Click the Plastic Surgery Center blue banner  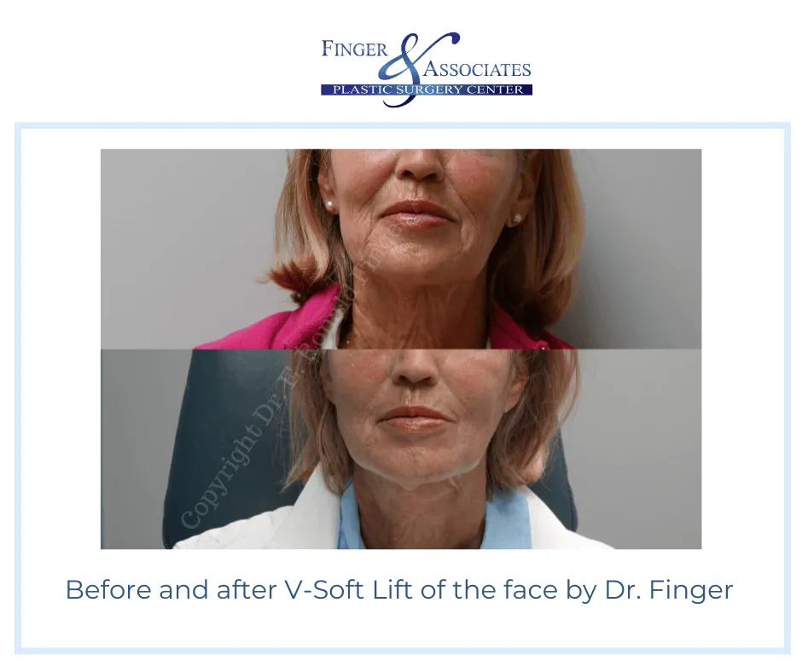(x=427, y=90)
